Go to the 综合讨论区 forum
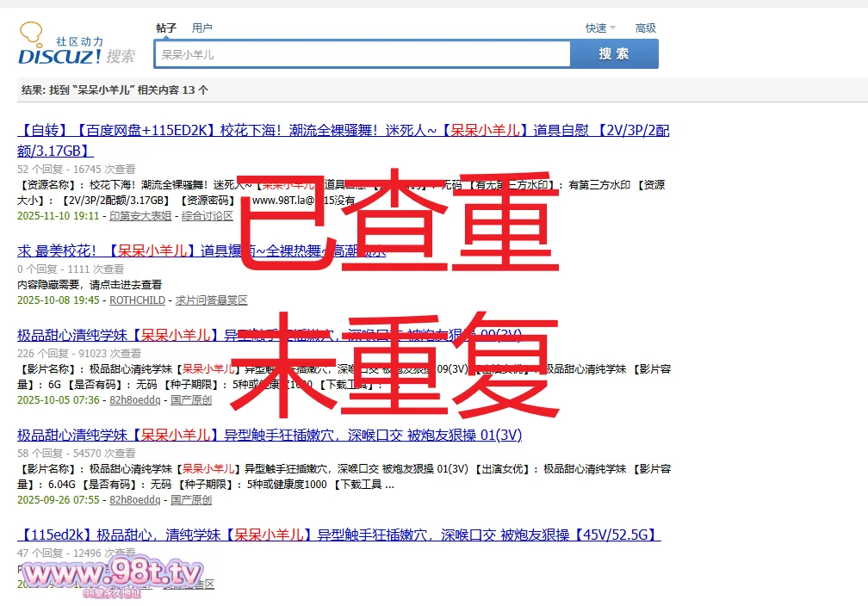The width and height of the screenshot is (868, 606). (x=208, y=216)
